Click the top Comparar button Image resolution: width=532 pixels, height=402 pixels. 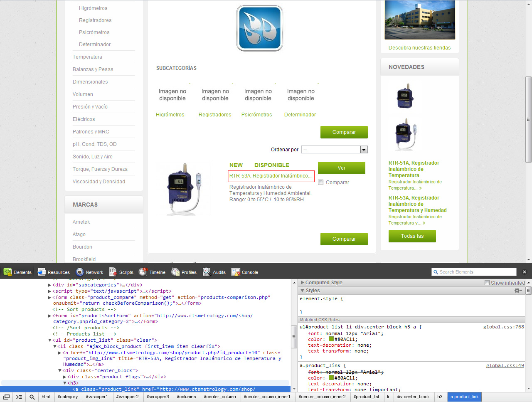point(344,132)
